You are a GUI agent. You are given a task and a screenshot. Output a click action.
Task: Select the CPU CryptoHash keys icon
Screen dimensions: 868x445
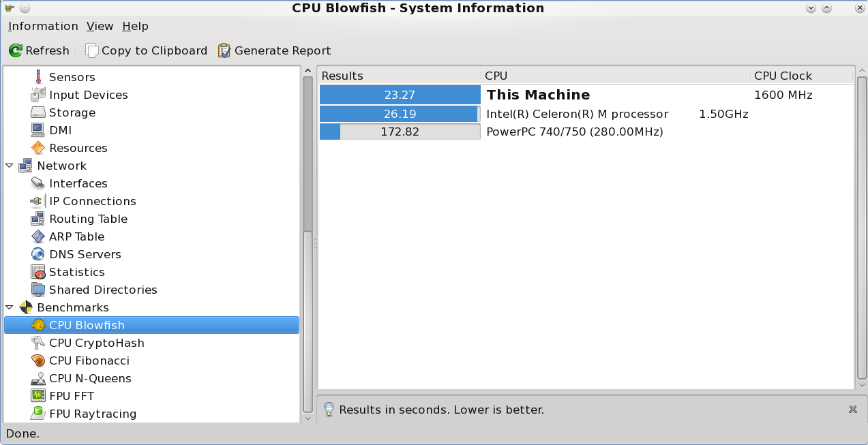point(38,343)
